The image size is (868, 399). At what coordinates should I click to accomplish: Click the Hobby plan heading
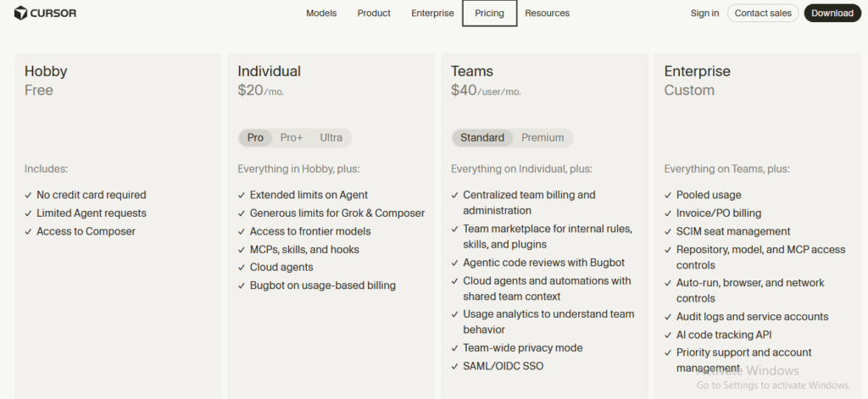tap(46, 71)
